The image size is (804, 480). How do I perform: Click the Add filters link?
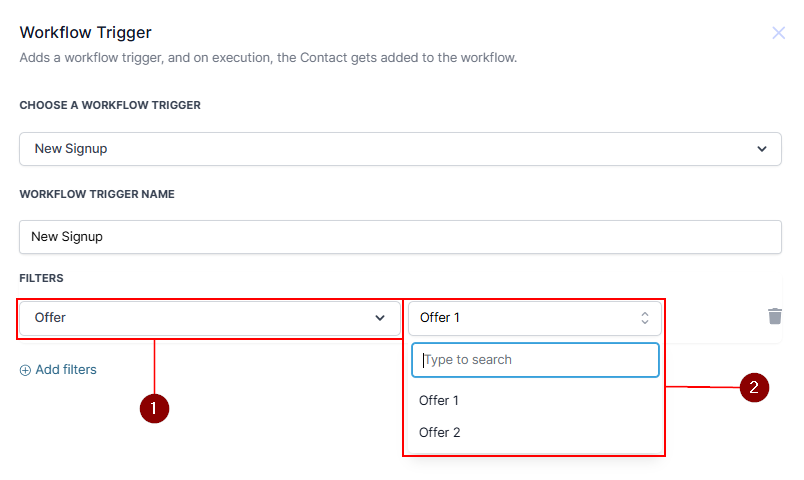tap(66, 370)
